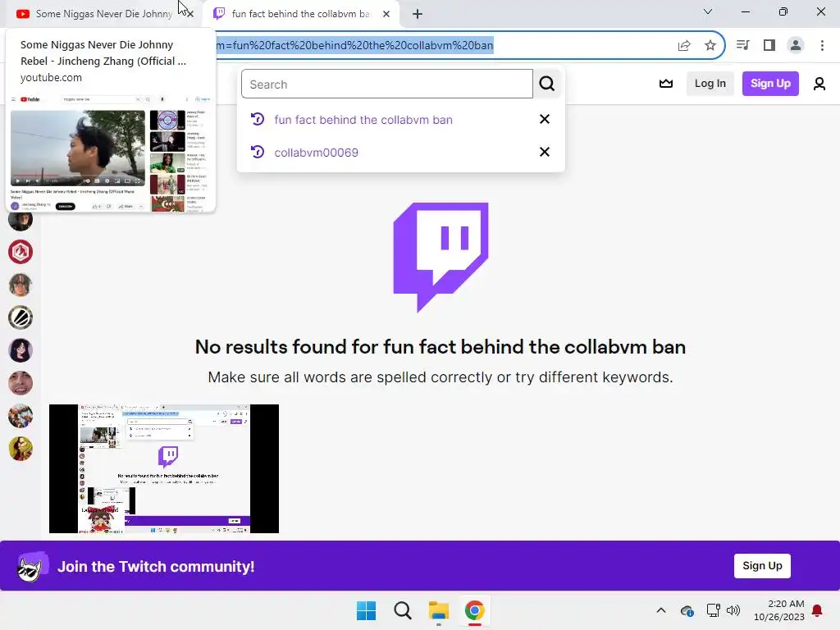
Task: Open Windows Start menu
Action: tap(367, 610)
